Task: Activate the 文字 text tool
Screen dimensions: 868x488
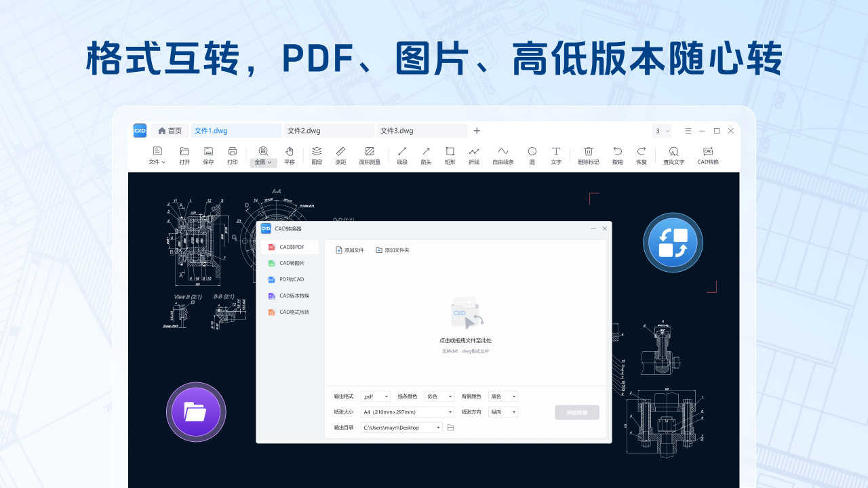Action: pos(555,155)
